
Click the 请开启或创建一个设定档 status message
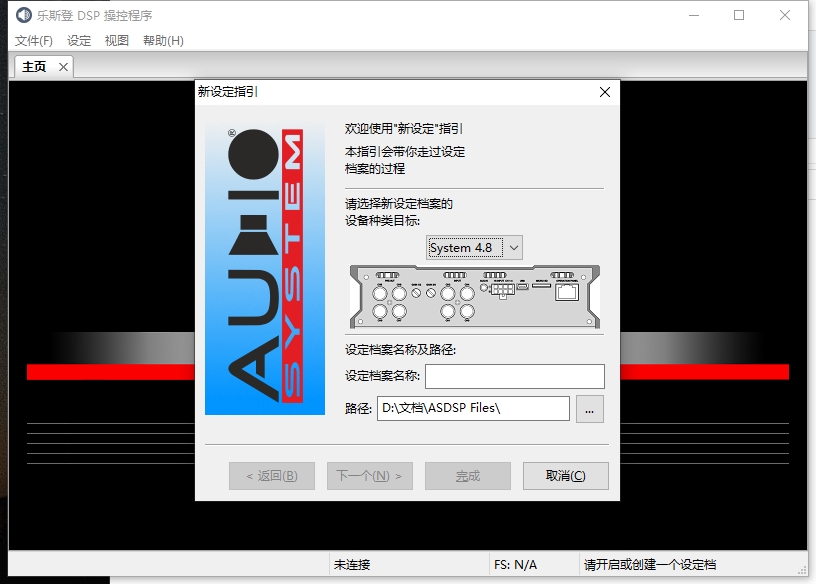650,565
